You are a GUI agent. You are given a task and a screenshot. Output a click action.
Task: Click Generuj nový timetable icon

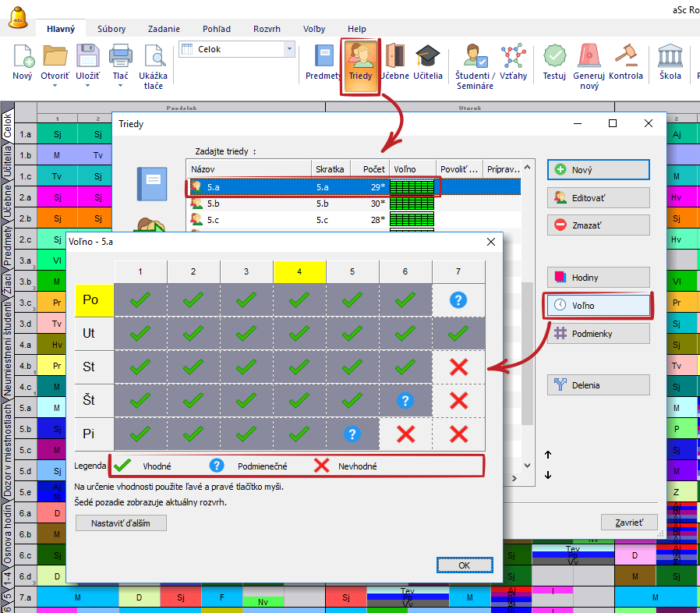pyautogui.click(x=589, y=64)
